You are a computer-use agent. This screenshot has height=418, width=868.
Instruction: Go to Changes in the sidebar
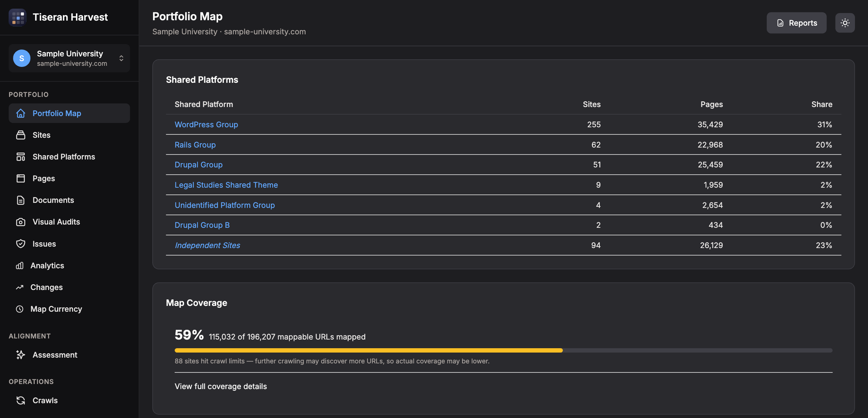click(69, 287)
